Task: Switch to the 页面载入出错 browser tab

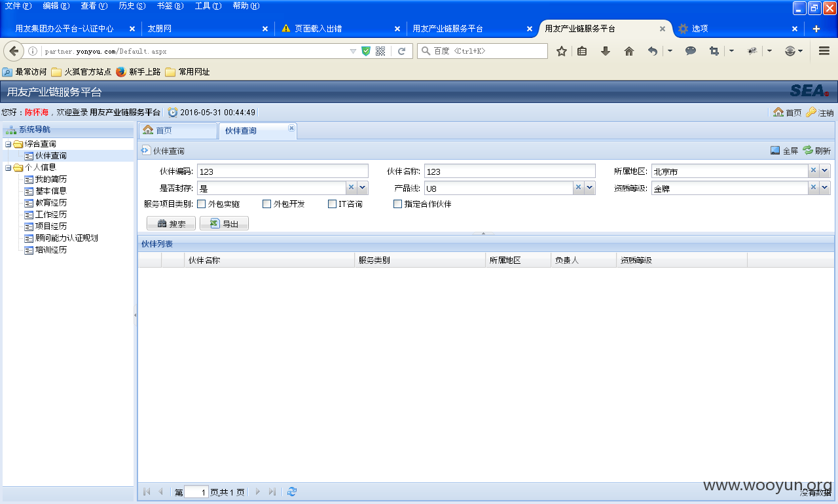Action: click(340, 29)
